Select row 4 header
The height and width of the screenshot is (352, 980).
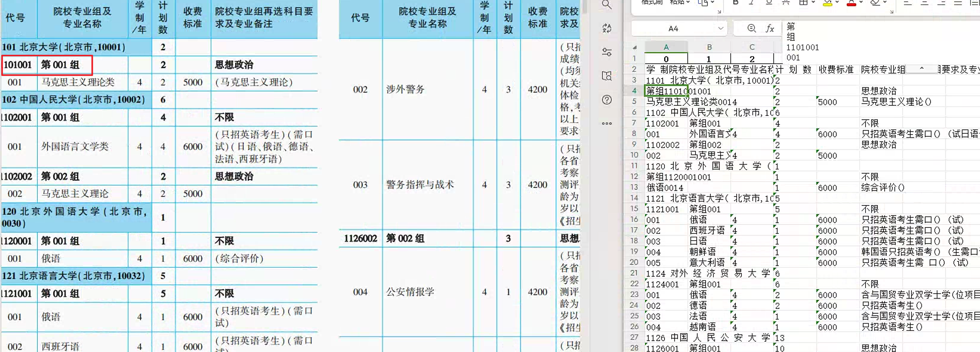tap(634, 91)
